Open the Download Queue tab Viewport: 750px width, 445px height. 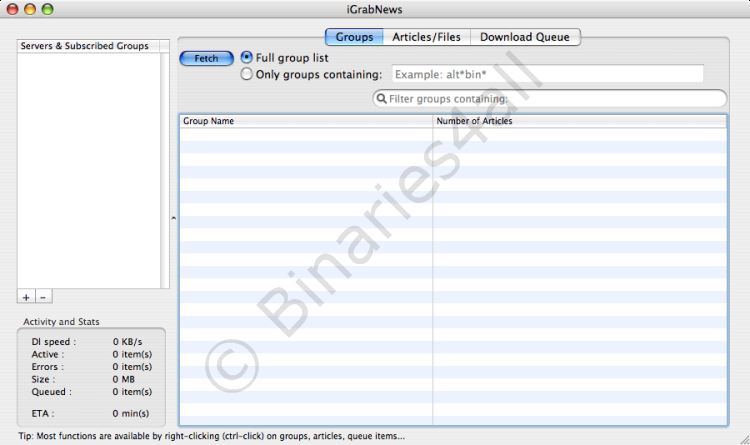click(525, 37)
